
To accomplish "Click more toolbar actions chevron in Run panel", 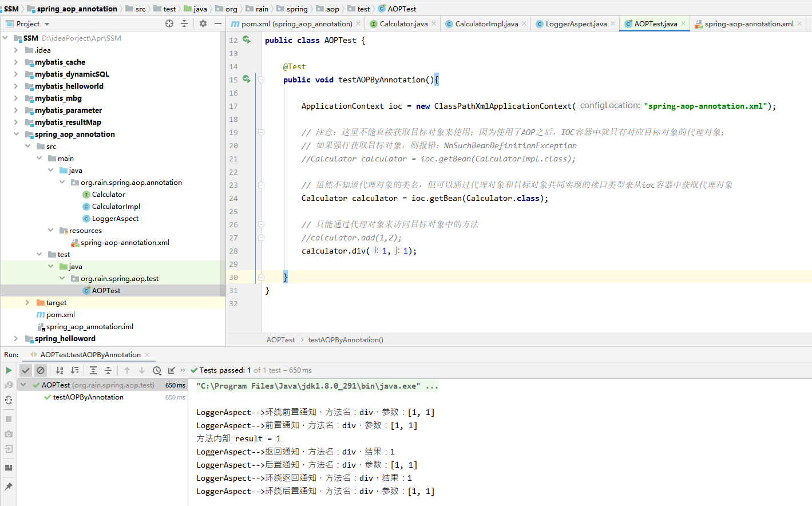I will tap(183, 370).
